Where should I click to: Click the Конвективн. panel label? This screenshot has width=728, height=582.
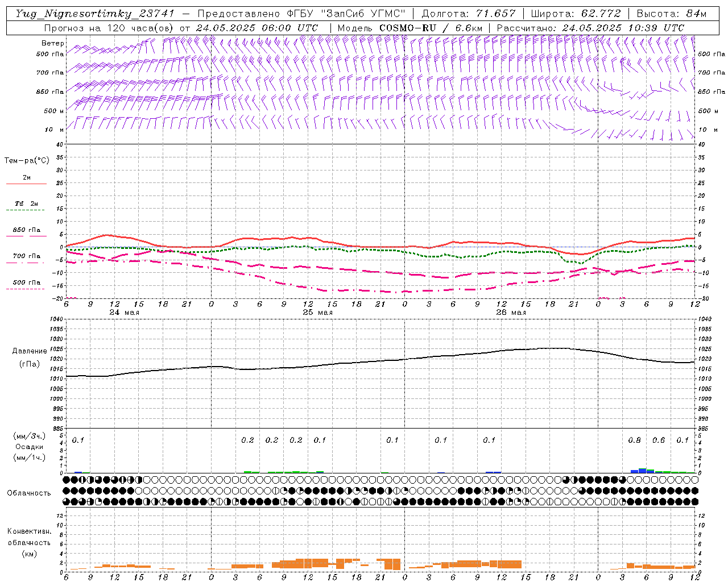29,531
